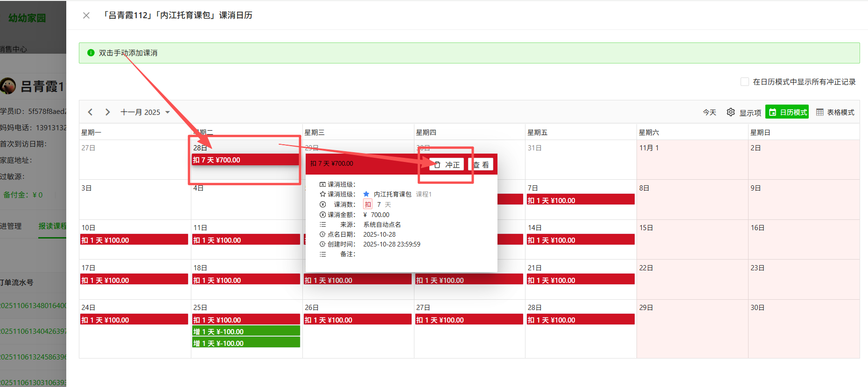This screenshot has height=387, width=868.
Task: Open the 显示项 gear settings icon
Action: coord(731,112)
